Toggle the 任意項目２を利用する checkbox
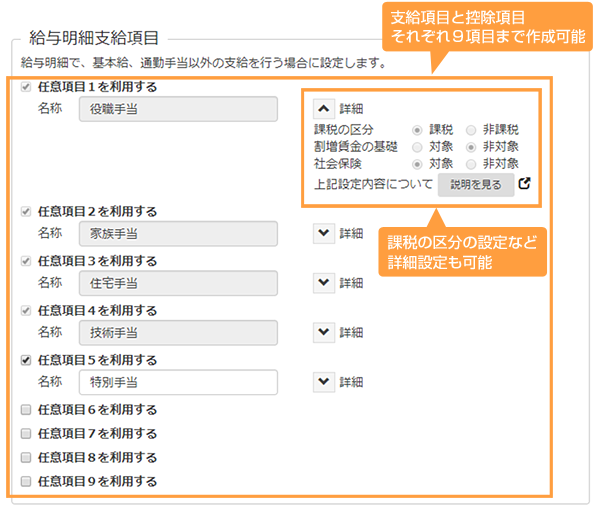This screenshot has height=509, width=600. tap(26, 211)
